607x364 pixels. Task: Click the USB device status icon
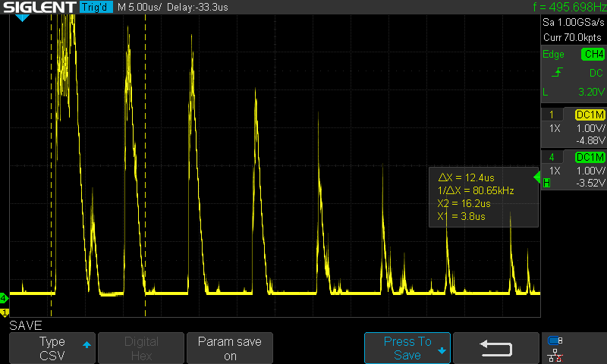coord(555,340)
